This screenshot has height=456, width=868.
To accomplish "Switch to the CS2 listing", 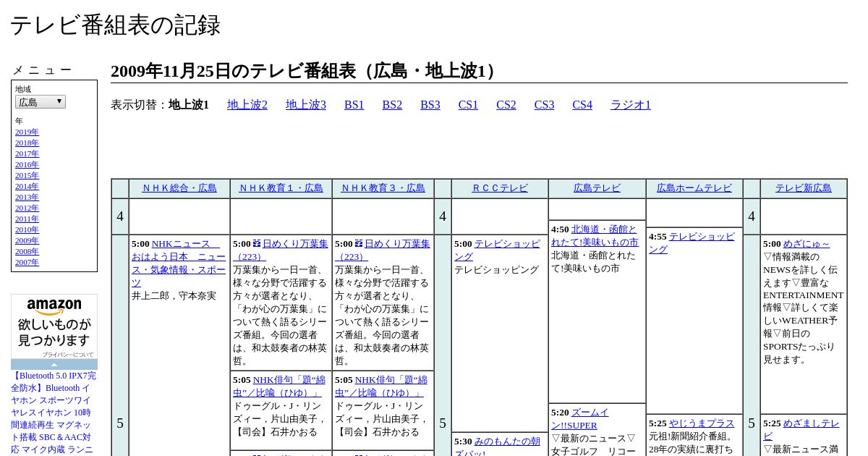I will [506, 105].
